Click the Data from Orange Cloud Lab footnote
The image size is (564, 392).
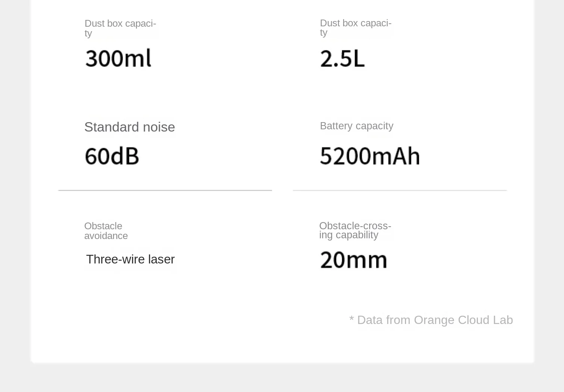(431, 320)
